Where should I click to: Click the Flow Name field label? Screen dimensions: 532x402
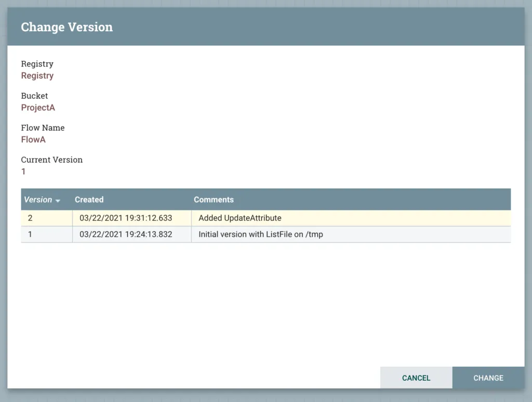[43, 128]
